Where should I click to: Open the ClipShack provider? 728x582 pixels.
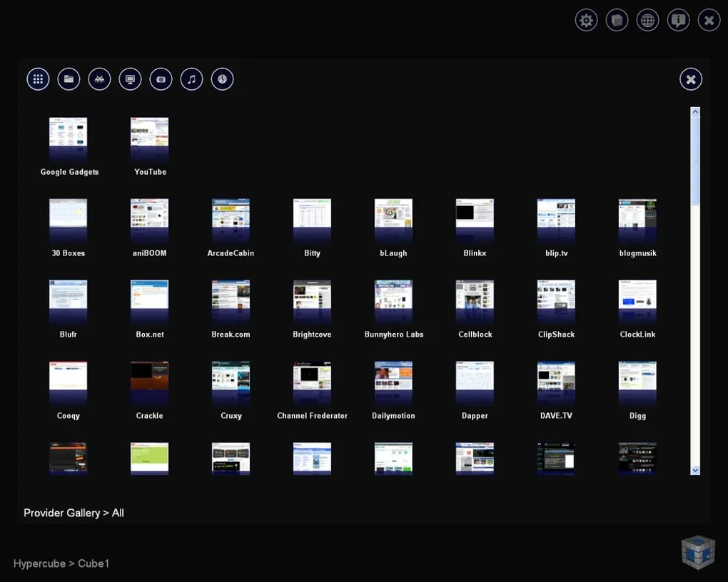tap(556, 301)
